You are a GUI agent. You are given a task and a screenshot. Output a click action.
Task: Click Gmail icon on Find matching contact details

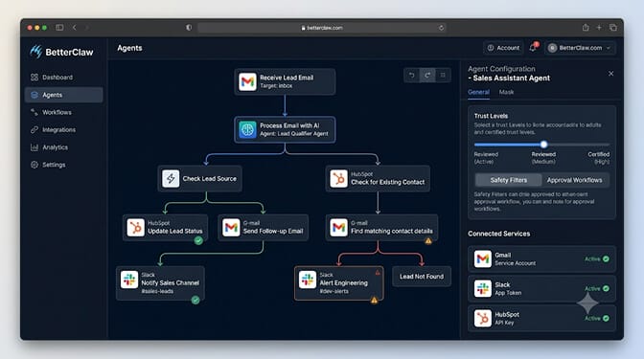click(x=339, y=227)
